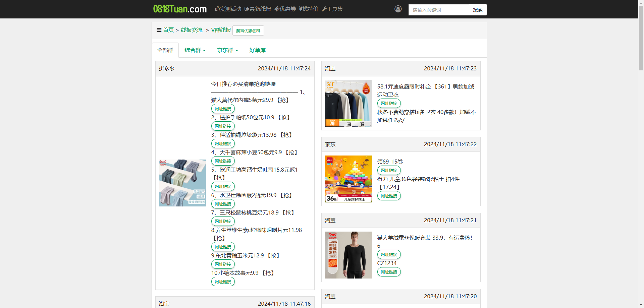Viewport: 644px width, 308px height.
Task: Go to 线报交流 breadcrumb link
Action: click(192, 30)
